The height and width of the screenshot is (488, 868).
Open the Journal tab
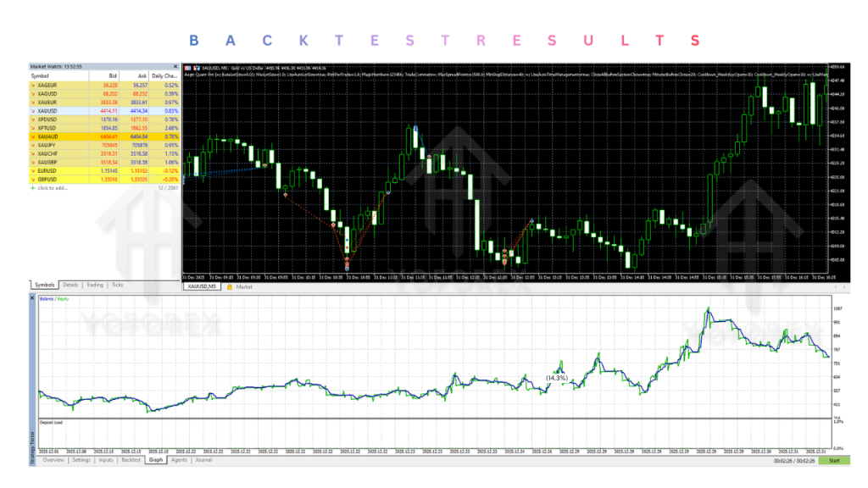point(203,459)
